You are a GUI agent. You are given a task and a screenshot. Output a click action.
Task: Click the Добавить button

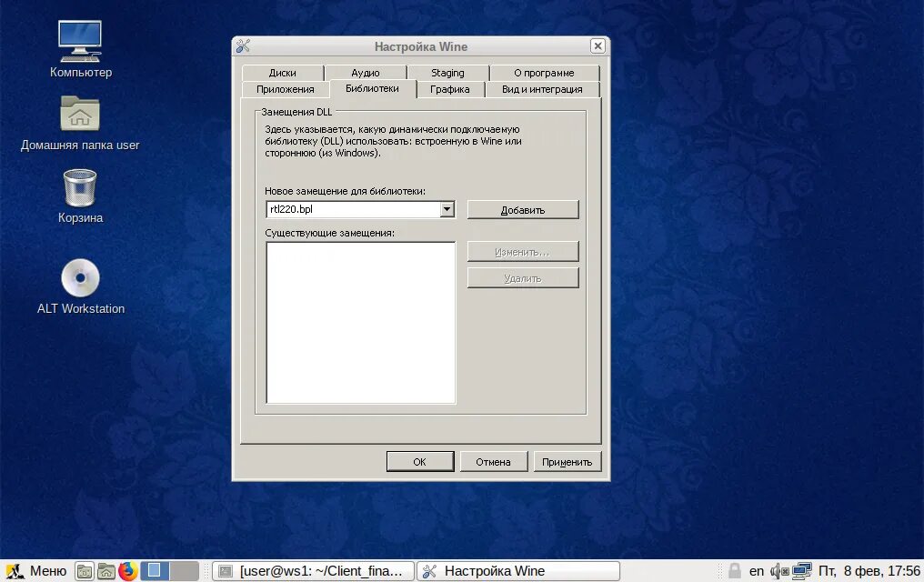tap(523, 210)
